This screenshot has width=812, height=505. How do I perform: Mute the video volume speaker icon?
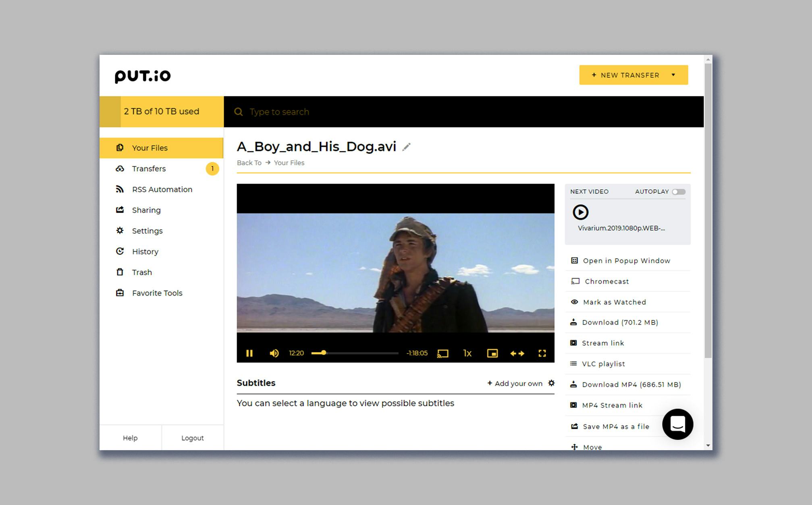pyautogui.click(x=274, y=353)
